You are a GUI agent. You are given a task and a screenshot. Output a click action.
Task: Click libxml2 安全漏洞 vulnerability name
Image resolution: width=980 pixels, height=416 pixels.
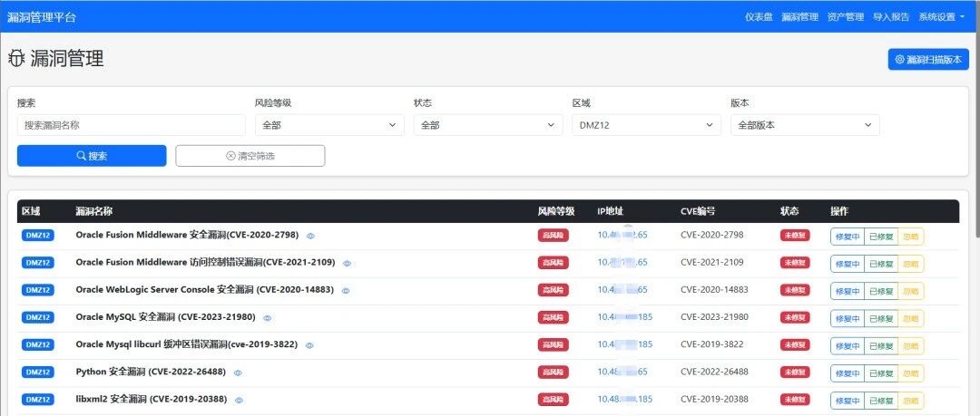(x=152, y=399)
